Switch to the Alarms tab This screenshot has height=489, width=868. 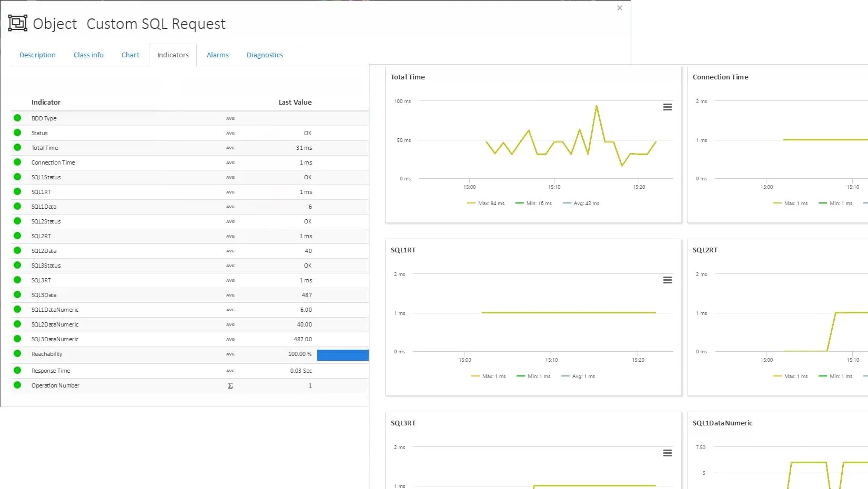pos(217,55)
